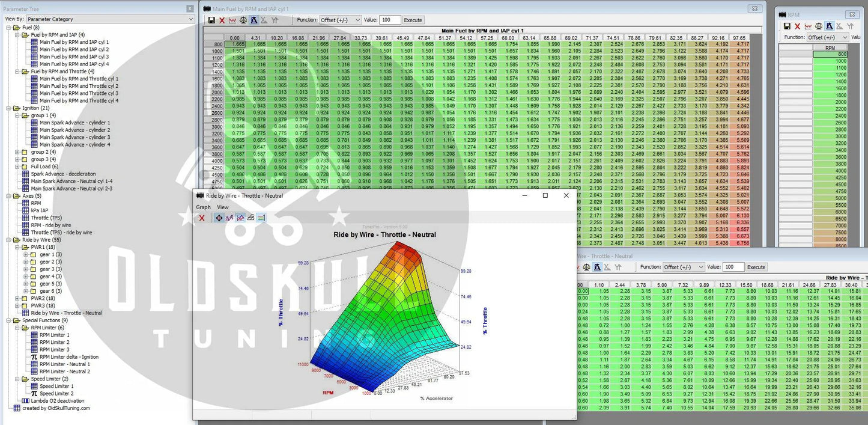The image size is (868, 425).
Task: Click the 3D surface icon in graph toolbar
Action: pos(250,218)
